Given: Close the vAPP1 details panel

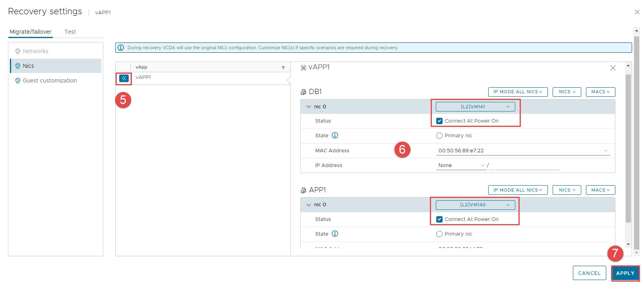Looking at the screenshot, I should tap(613, 68).
